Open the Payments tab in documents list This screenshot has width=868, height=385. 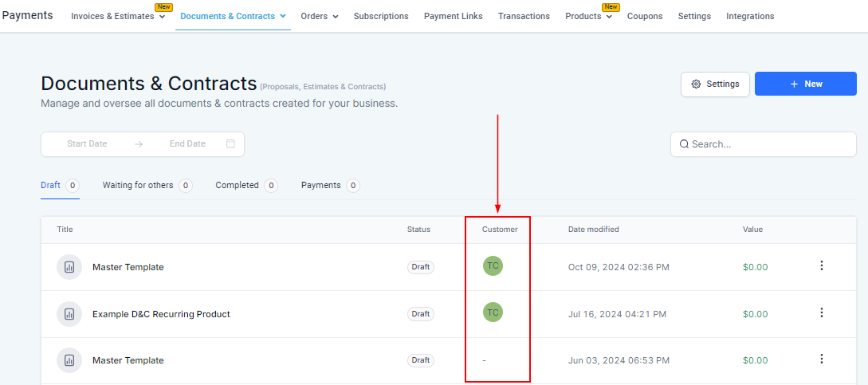pyautogui.click(x=320, y=185)
